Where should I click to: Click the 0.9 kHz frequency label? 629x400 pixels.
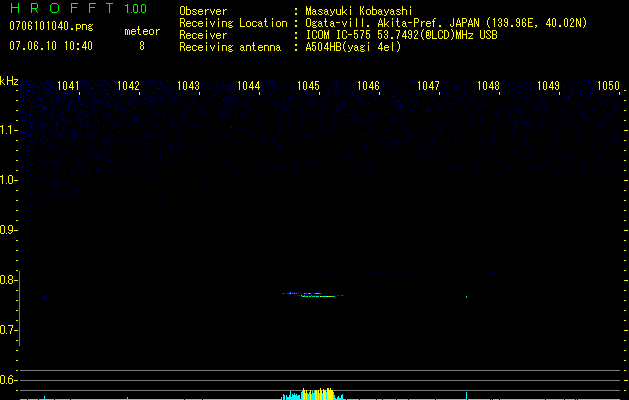(8, 230)
